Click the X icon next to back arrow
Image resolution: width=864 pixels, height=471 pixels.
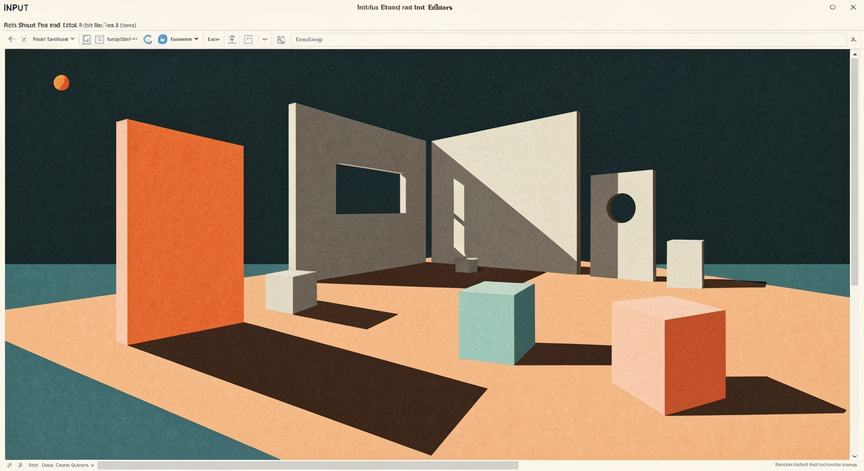click(x=24, y=40)
